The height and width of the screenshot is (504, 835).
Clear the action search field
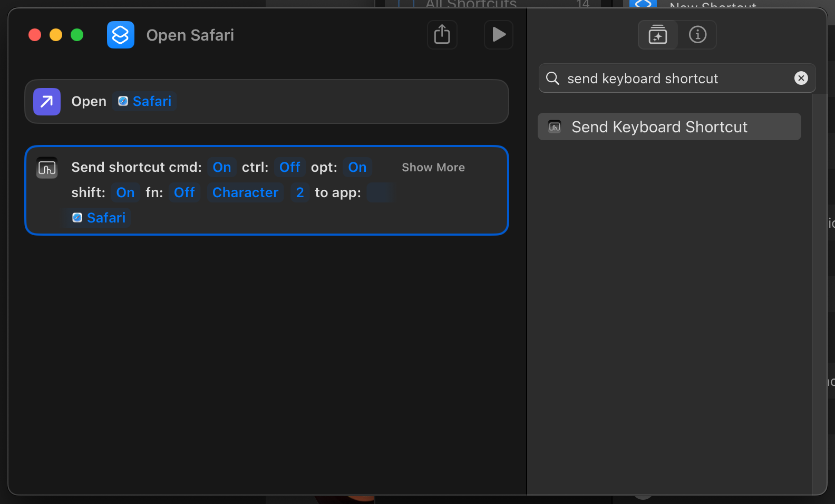click(x=801, y=79)
